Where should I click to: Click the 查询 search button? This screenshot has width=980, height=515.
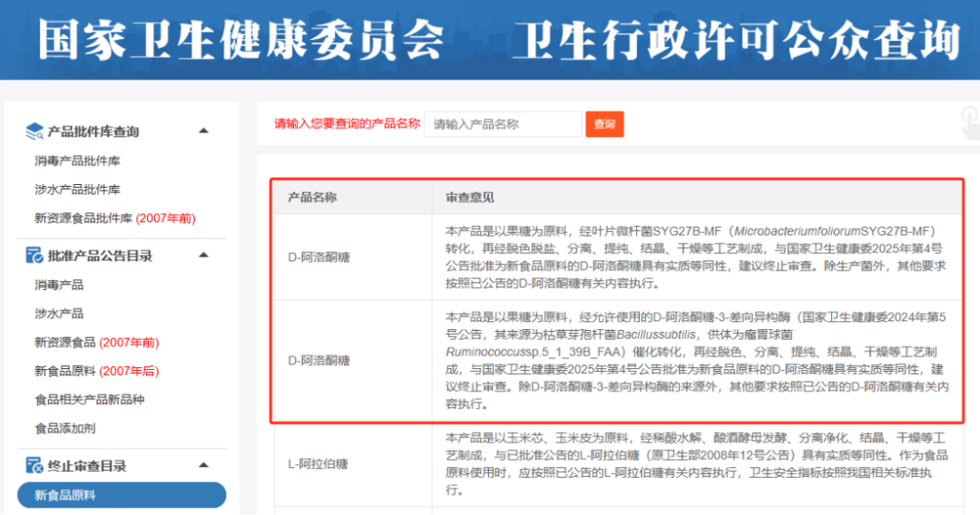(x=604, y=124)
